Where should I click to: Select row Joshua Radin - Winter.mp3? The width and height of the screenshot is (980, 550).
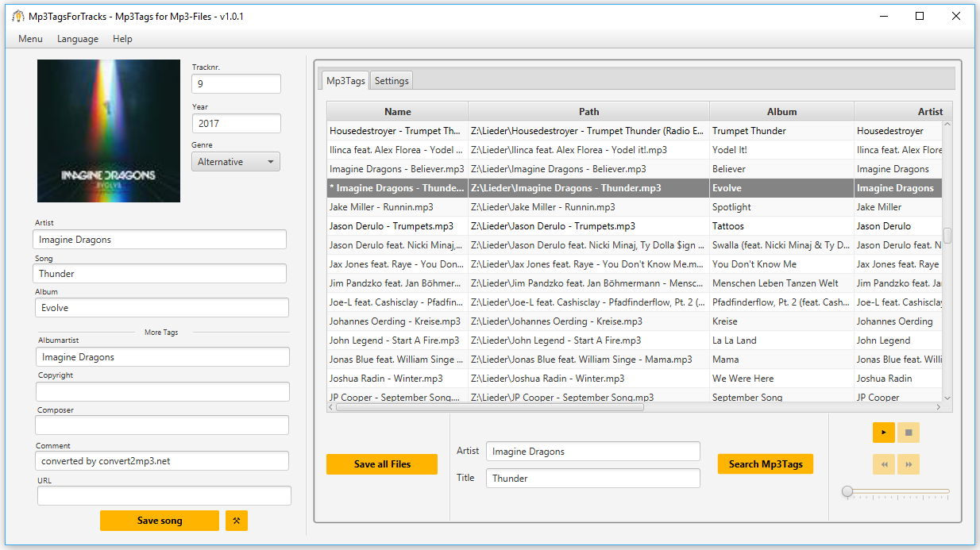click(x=635, y=379)
